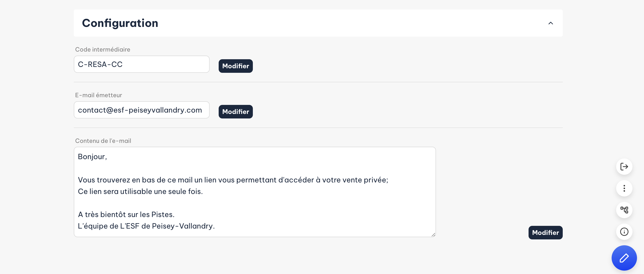Screen dimensions: 644x274
Task: Click Modifier beside the E-mail émetteur field
Action: pos(235,112)
